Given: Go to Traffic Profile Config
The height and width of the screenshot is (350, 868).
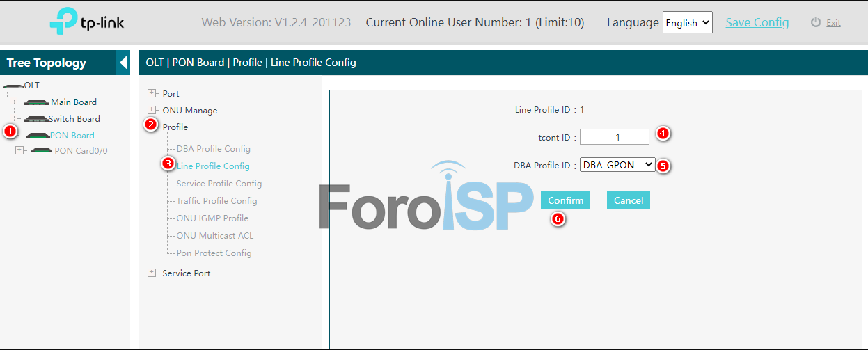Looking at the screenshot, I should coord(216,201).
